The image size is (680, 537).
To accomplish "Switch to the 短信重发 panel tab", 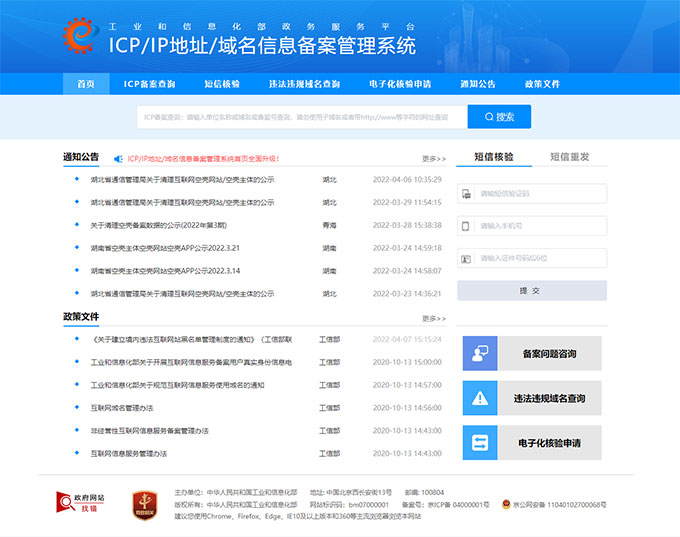I will [x=570, y=157].
